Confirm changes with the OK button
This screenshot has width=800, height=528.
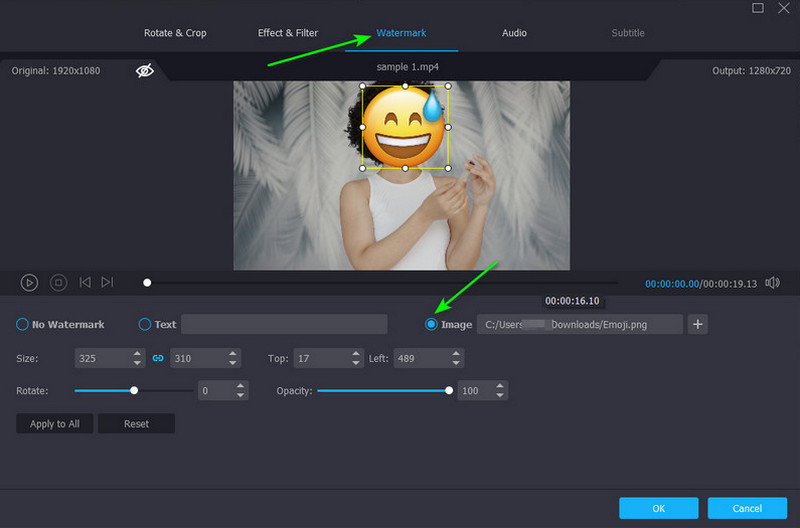point(658,508)
